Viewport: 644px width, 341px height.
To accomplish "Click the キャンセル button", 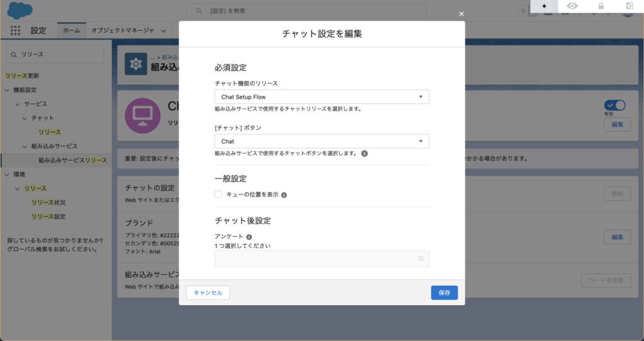I will 208,293.
